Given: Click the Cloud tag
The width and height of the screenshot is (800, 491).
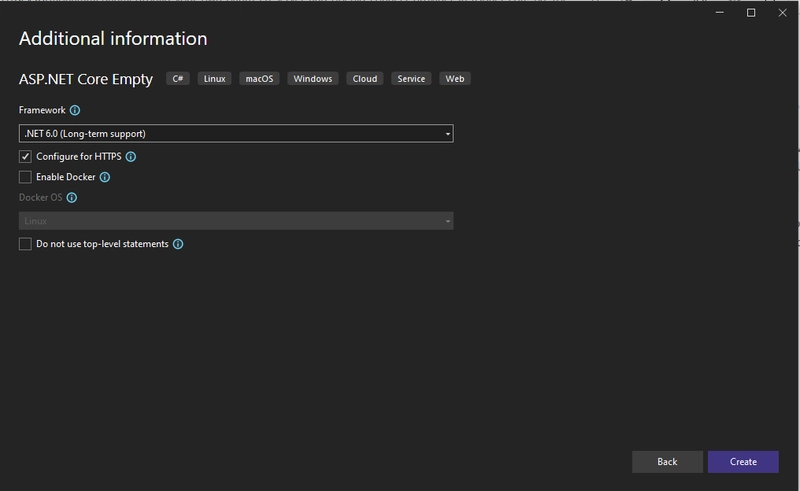Looking at the screenshot, I should (365, 79).
